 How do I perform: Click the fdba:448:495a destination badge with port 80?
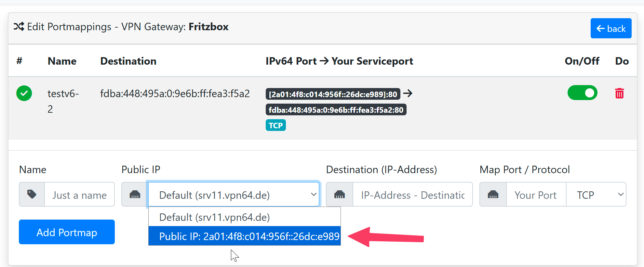(336, 110)
